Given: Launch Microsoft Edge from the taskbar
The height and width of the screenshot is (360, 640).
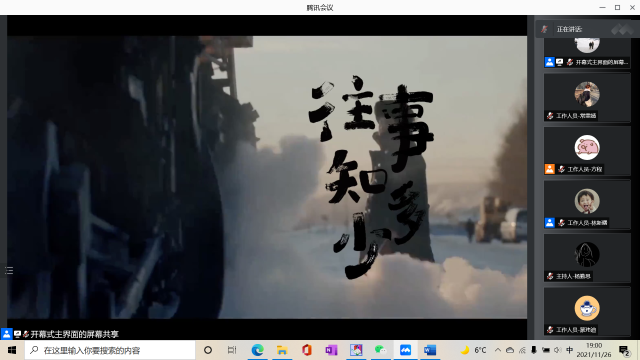Looking at the screenshot, I should pyautogui.click(x=257, y=350).
